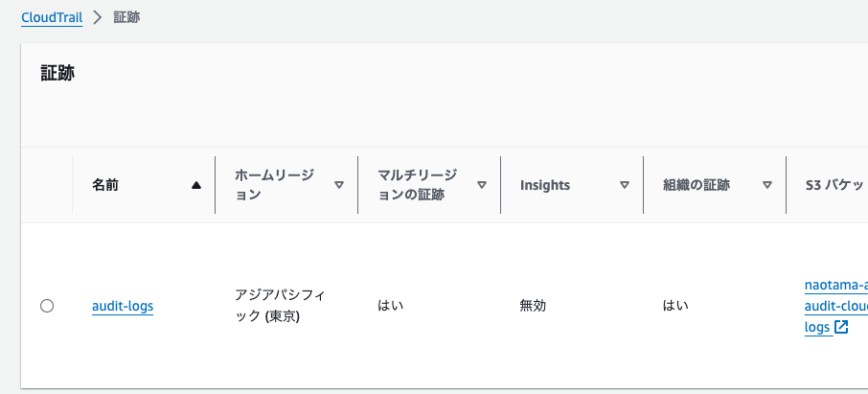Screen dimensions: 868x394
Task: Click the S3 バケット column header
Action: pos(836,185)
